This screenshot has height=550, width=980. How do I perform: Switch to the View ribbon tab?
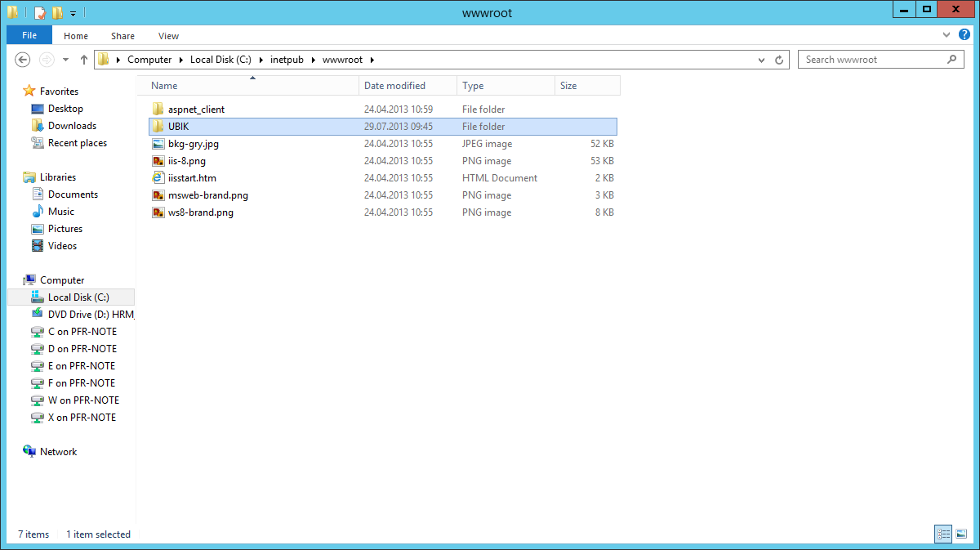[168, 36]
